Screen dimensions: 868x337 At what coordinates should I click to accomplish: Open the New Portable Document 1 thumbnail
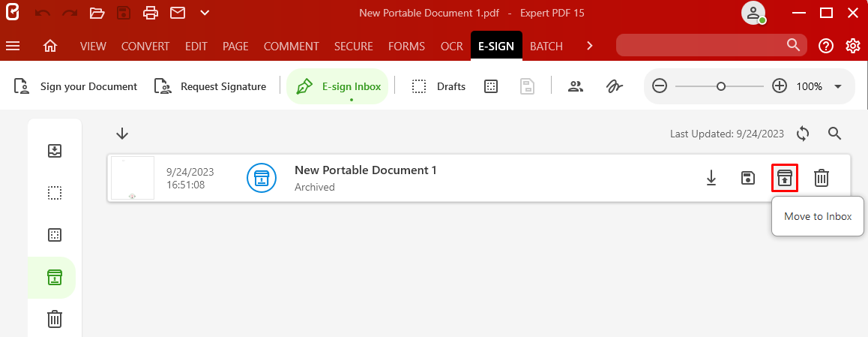pos(133,178)
